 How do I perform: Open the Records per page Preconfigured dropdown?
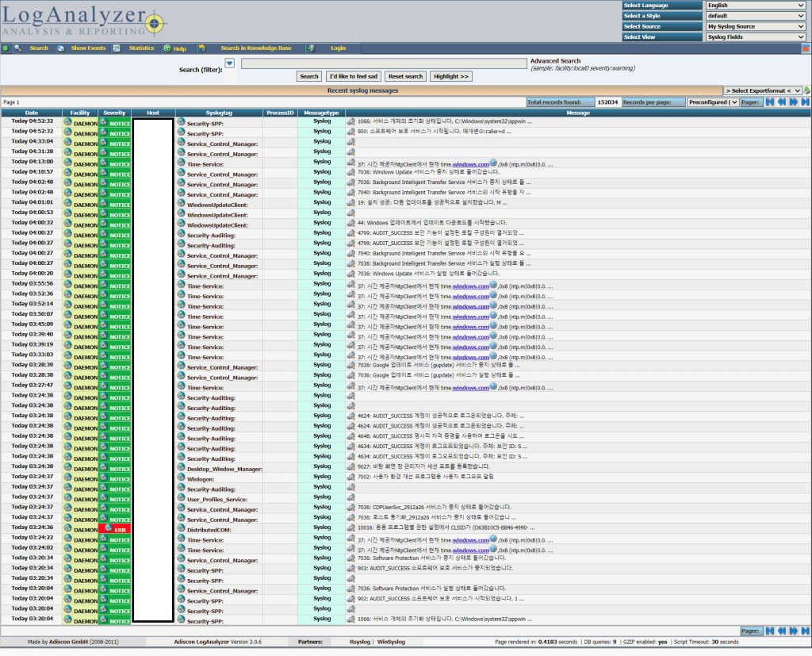(x=713, y=102)
